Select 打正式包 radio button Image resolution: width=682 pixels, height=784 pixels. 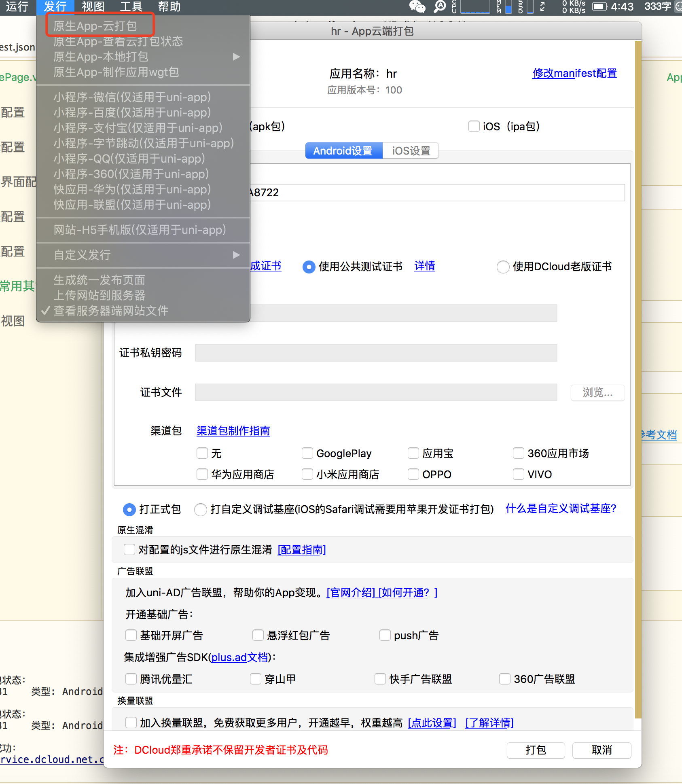tap(129, 510)
